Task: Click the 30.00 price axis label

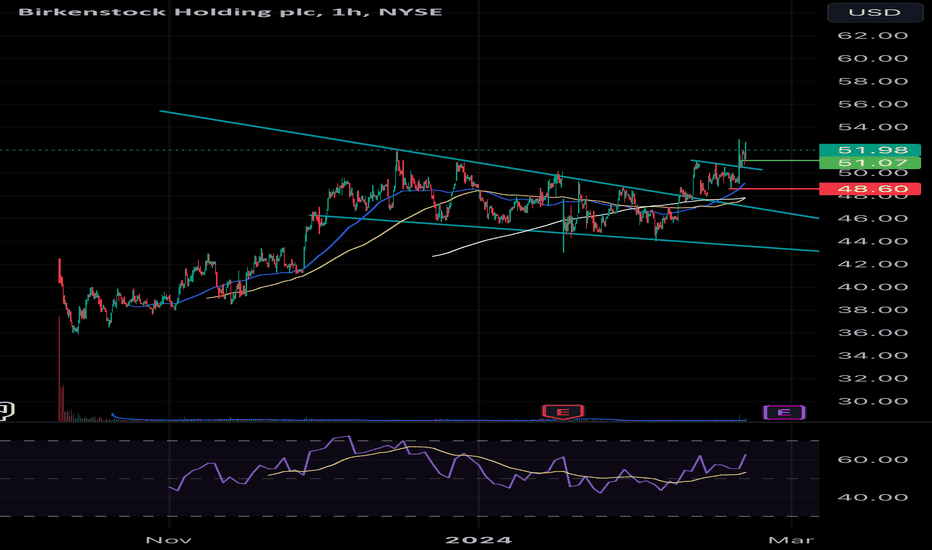Action: click(873, 401)
